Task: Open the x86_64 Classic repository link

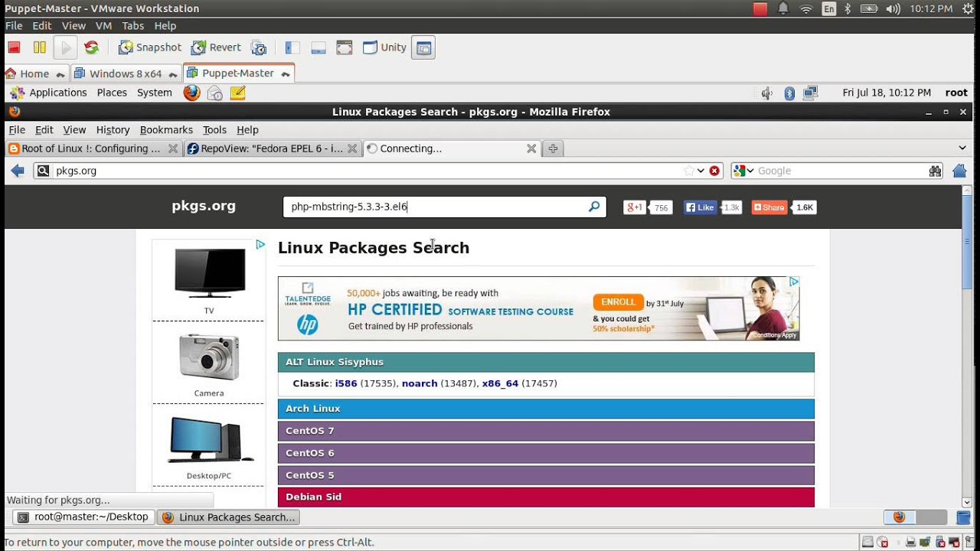Action: (x=500, y=383)
